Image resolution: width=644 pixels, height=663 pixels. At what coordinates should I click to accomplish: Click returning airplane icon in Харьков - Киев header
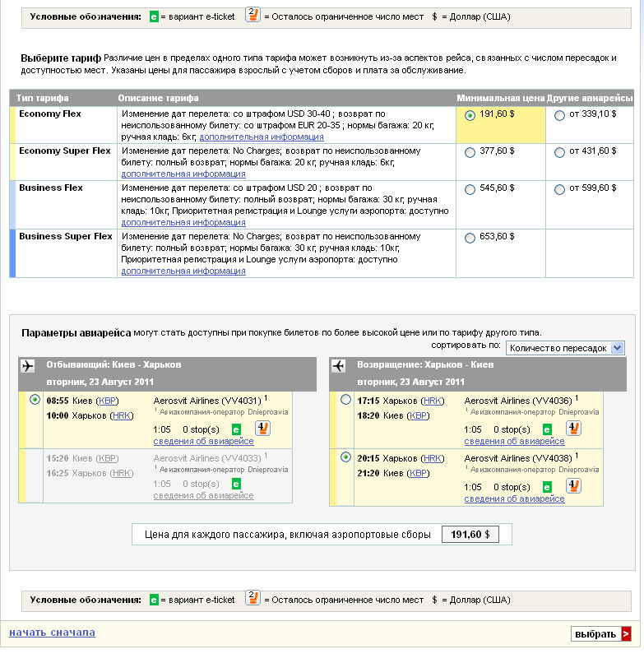click(339, 366)
